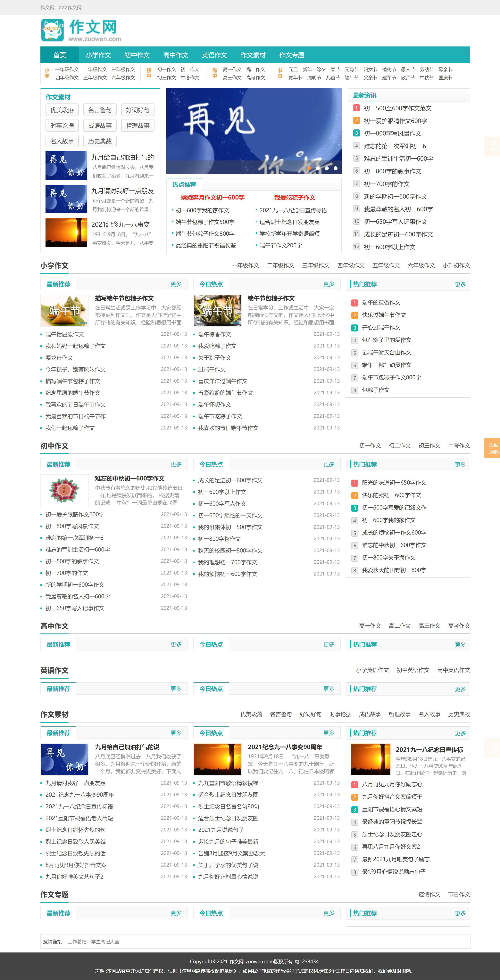The height and width of the screenshot is (980, 500).
Task: Click 初二作文 in 初中作文 header
Action: (x=400, y=445)
